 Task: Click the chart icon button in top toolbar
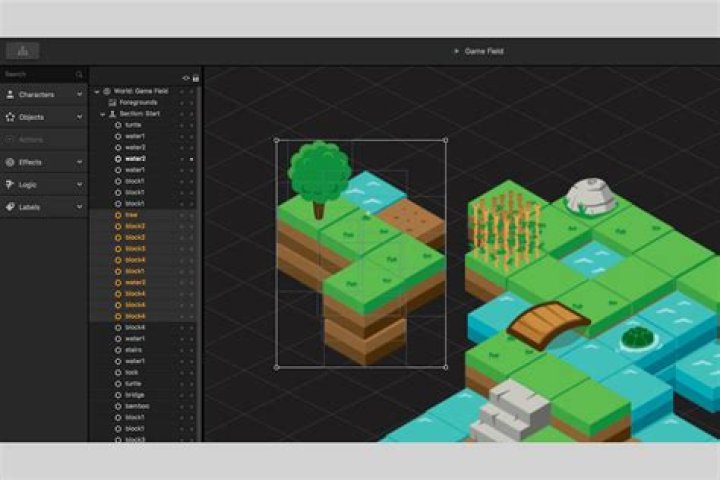[22, 50]
